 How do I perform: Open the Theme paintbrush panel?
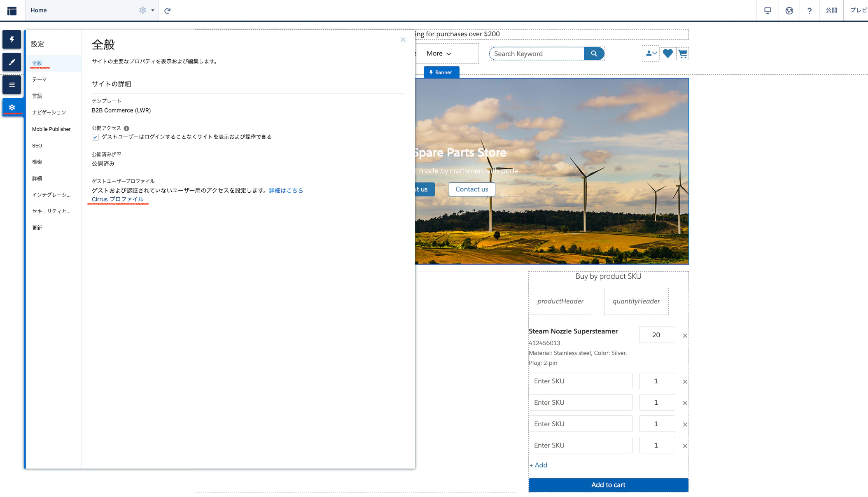click(12, 62)
